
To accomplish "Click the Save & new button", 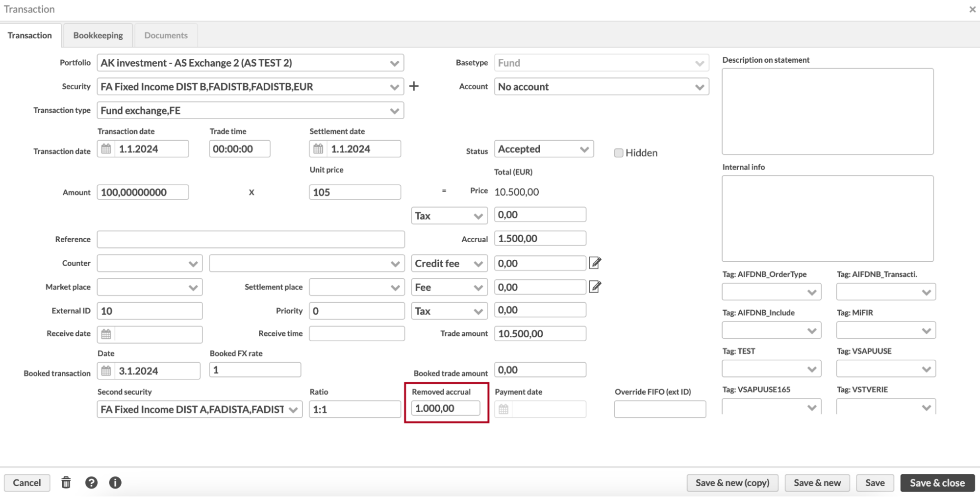I will [x=817, y=483].
